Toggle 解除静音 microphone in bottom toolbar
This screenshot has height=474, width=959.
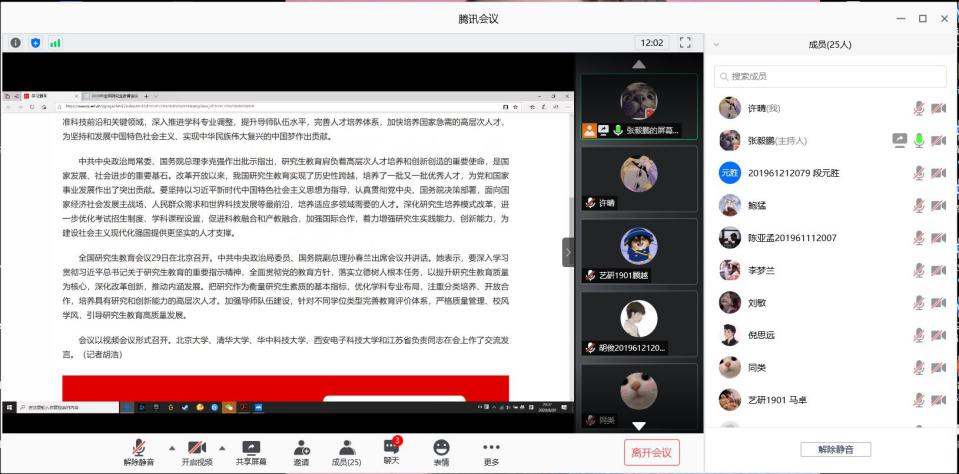coord(140,452)
